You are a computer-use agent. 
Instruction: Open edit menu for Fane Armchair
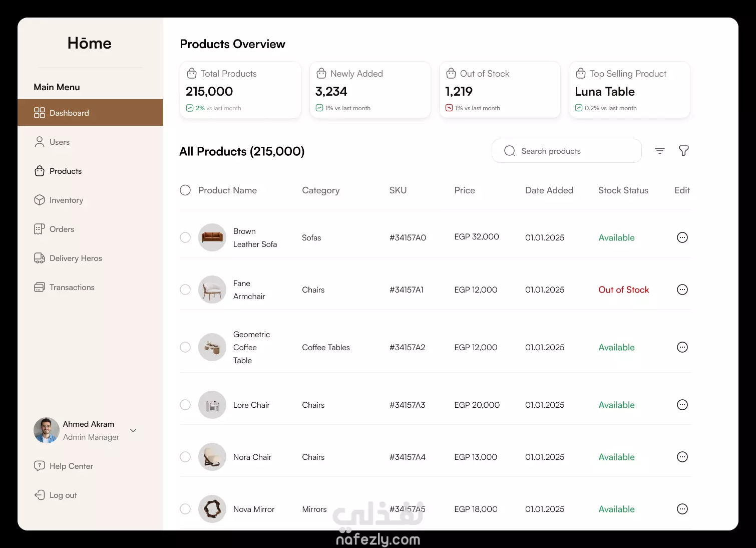click(682, 290)
